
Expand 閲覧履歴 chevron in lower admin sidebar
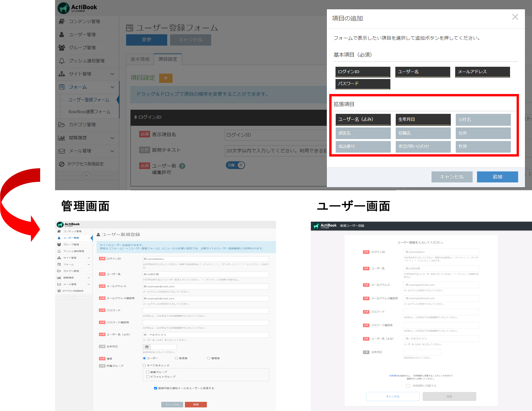pyautogui.click(x=89, y=278)
